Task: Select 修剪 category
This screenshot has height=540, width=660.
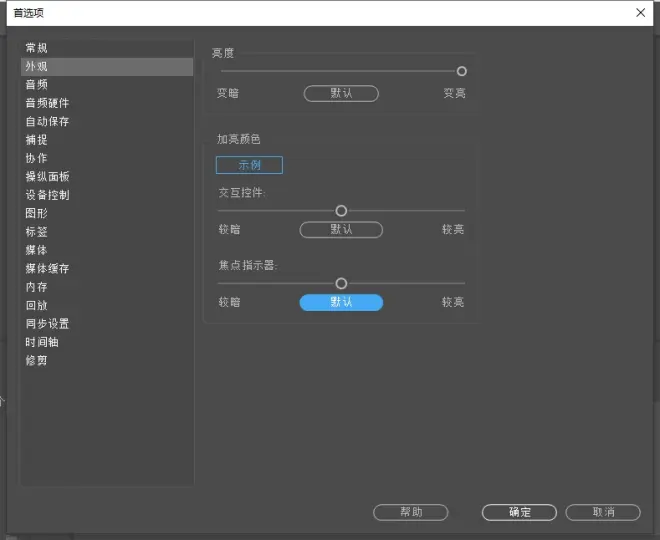Action: coord(36,360)
